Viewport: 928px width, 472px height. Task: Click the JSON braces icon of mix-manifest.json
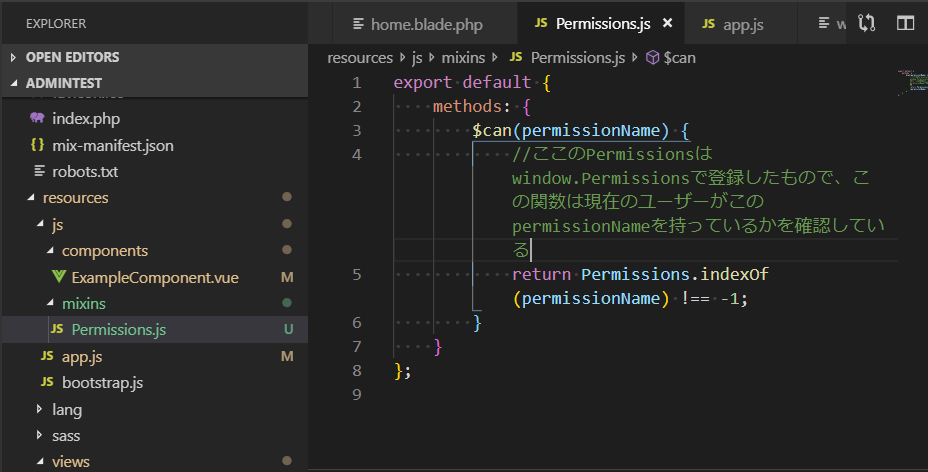click(x=37, y=144)
